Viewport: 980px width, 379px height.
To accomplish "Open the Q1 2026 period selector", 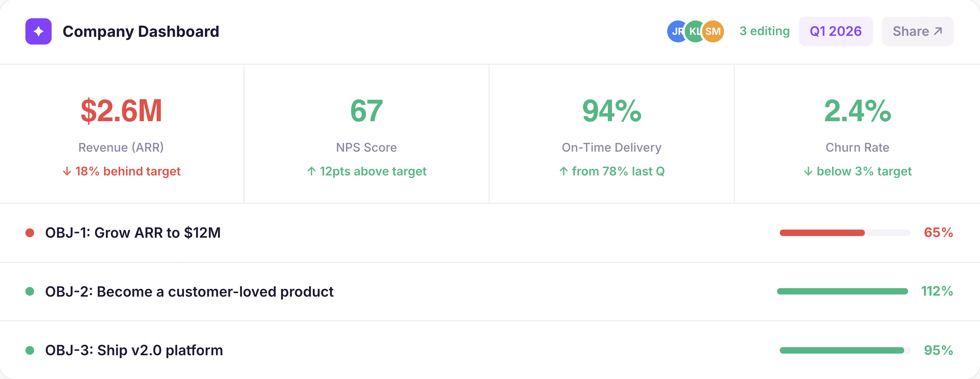I will [835, 31].
